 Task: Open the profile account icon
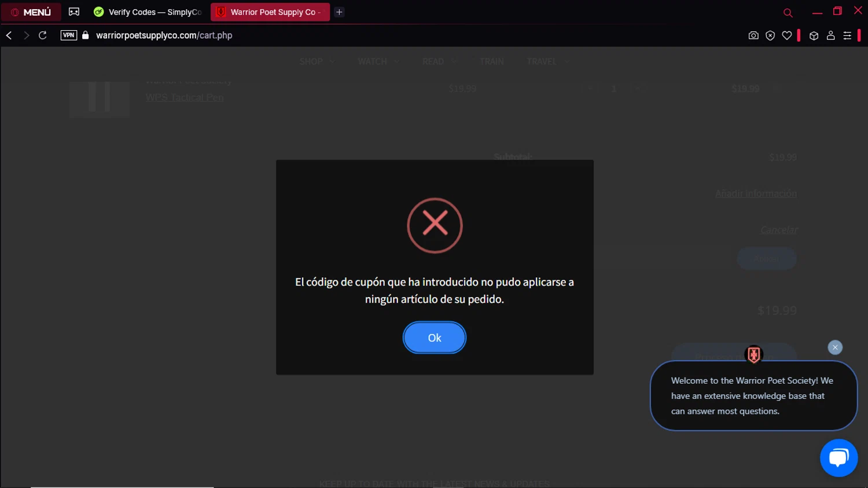point(830,35)
